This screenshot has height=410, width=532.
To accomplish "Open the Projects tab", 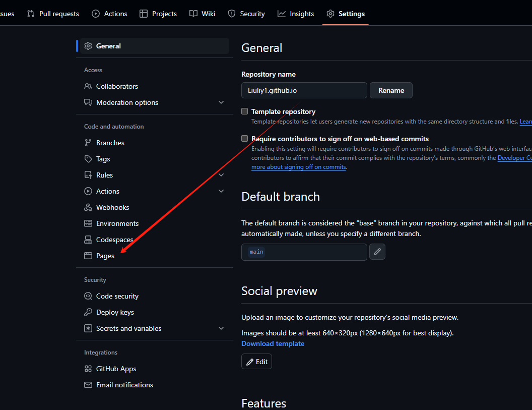I will (158, 14).
